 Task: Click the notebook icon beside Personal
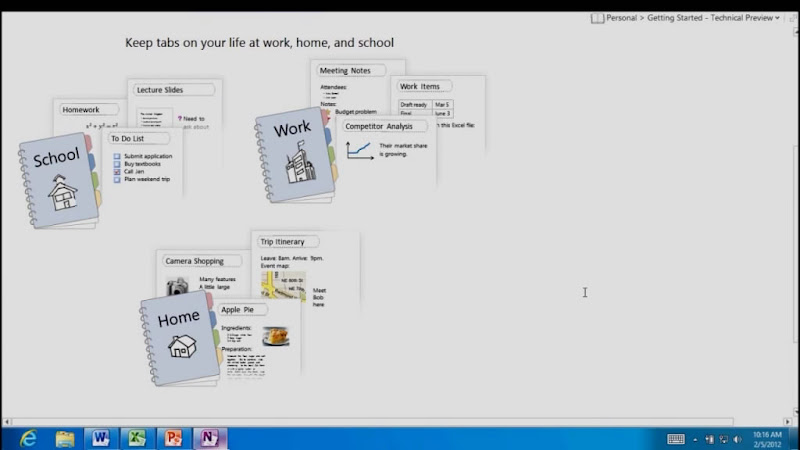597,18
